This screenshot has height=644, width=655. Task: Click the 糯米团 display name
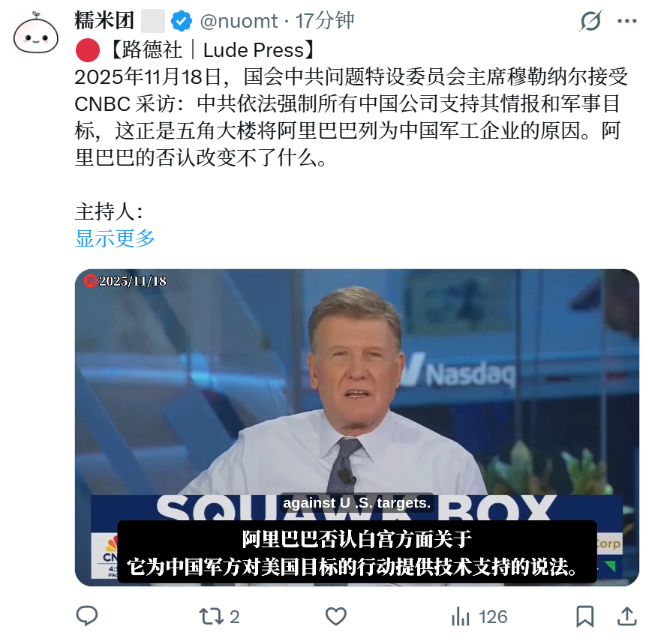tap(104, 20)
